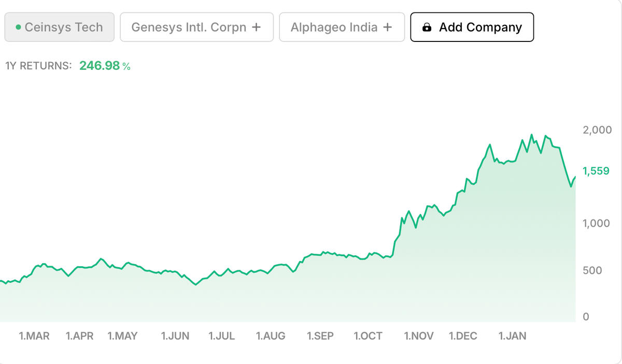The width and height of the screenshot is (622, 364).
Task: Click the green dot in Ceinsys Tech chip
Action: click(19, 27)
